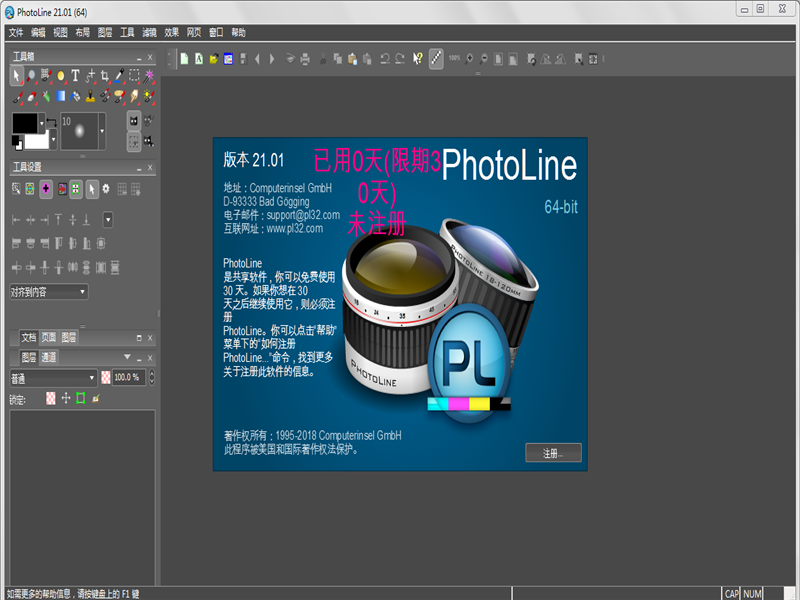
Task: Select the Eraser tool
Action: tap(31, 96)
